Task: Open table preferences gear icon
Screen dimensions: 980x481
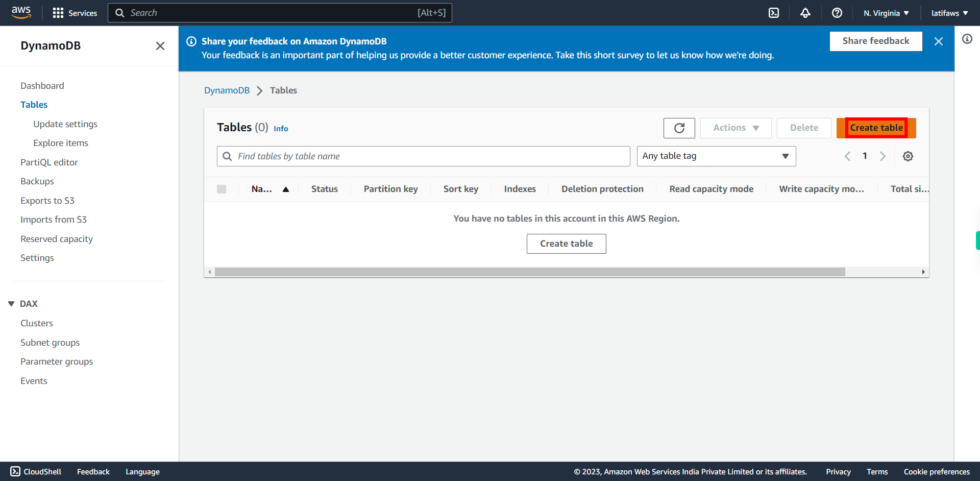Action: [x=908, y=156]
